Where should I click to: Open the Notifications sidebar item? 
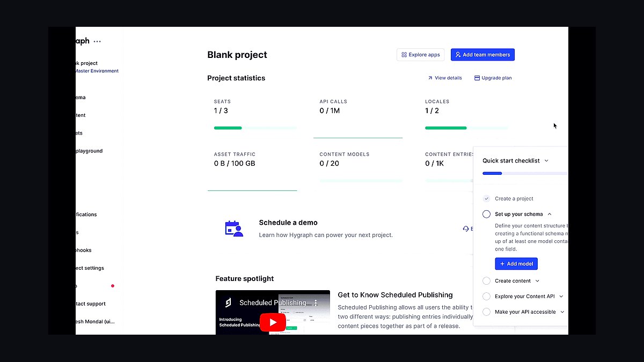coord(86,215)
